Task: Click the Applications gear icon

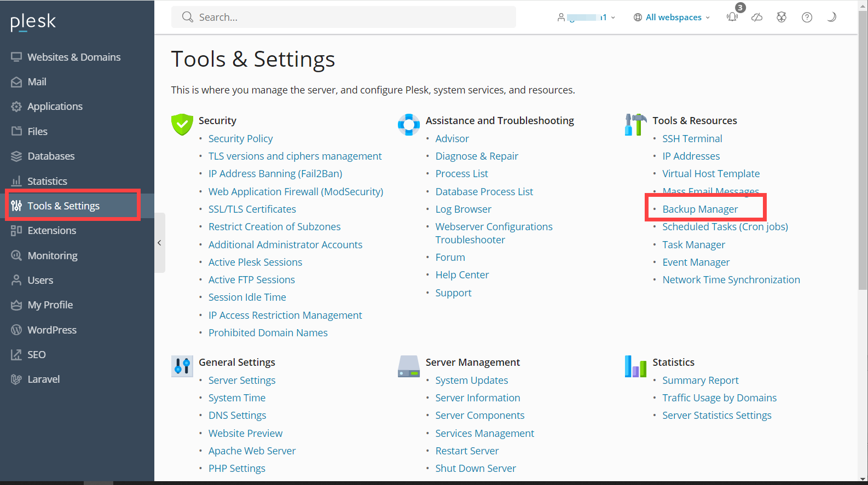Action: [x=16, y=107]
